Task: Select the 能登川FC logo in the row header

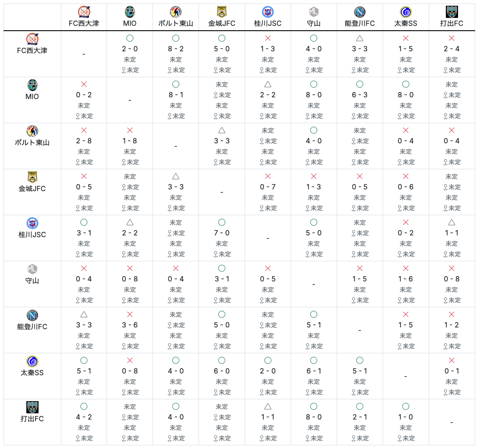Action: (32, 316)
